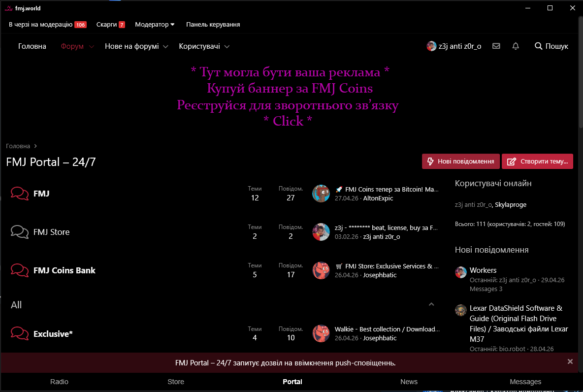Viewport: 583px width, 392px height.
Task: Open the Lexar DataShield Software thread
Action: (518, 324)
